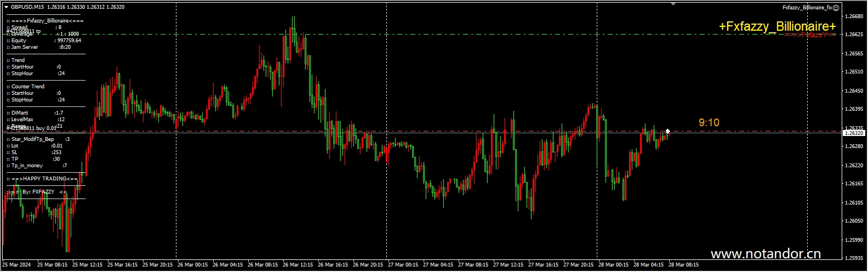Click the 28 Mar 08:15 time label
This screenshot has height=272, width=868.
tap(683, 265)
